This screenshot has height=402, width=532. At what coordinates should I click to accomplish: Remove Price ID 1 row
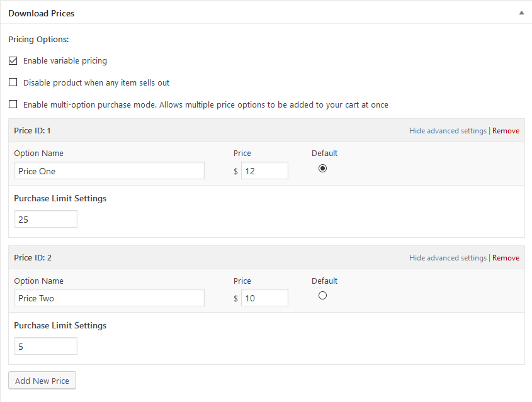506,131
